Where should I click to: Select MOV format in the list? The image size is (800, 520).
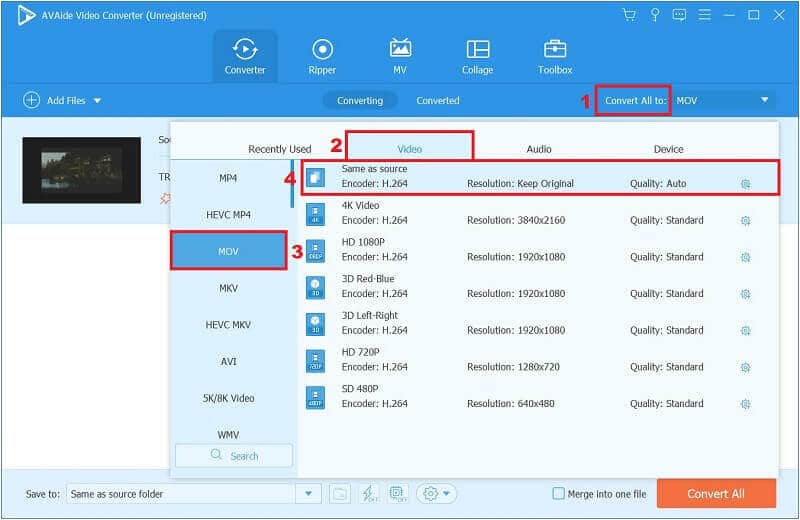pyautogui.click(x=229, y=251)
